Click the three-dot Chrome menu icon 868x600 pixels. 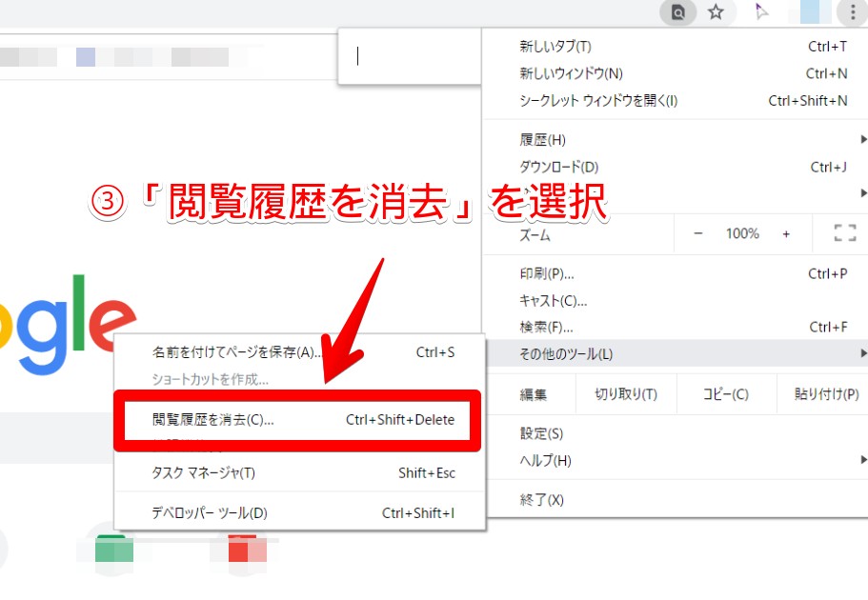[x=850, y=12]
